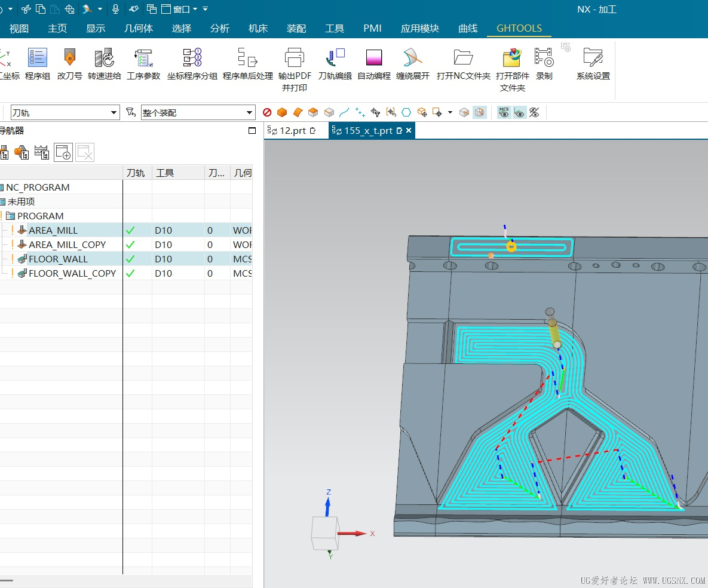Expand the 整个装配 scope dropdown
Viewport: 708px width, 588px height.
[x=250, y=113]
